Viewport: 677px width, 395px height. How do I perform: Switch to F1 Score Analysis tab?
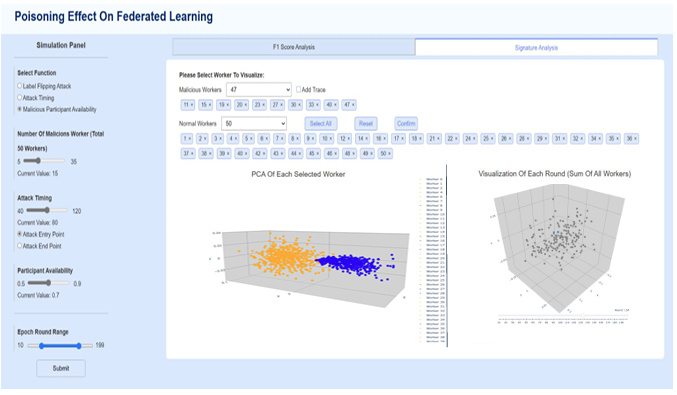click(294, 47)
